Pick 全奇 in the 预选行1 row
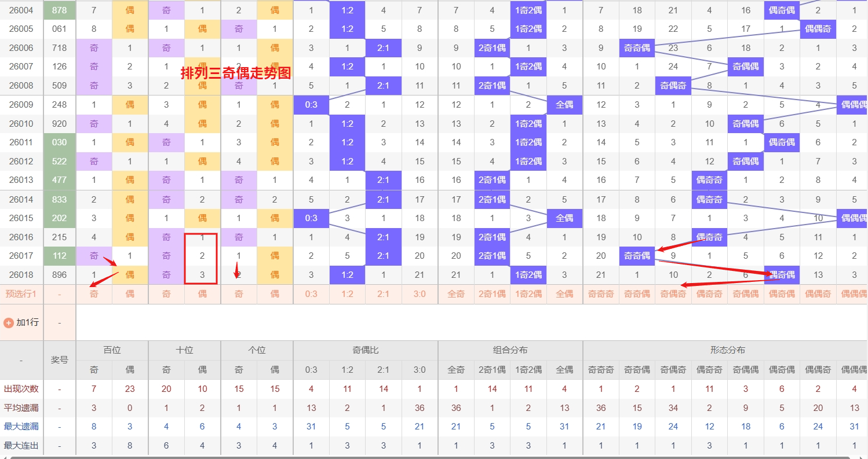Screen dimensions: 868x459 (x=456, y=294)
